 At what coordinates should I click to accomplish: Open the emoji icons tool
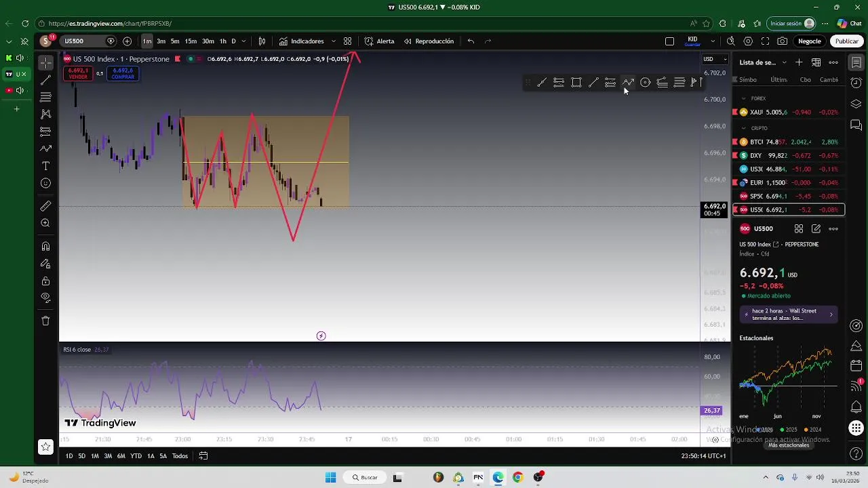coord(45,183)
